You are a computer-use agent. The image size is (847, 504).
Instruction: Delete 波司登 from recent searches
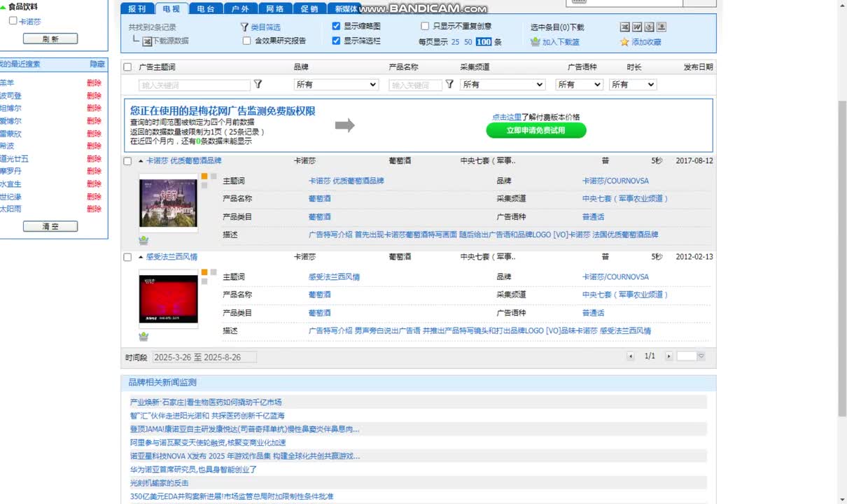(94, 96)
